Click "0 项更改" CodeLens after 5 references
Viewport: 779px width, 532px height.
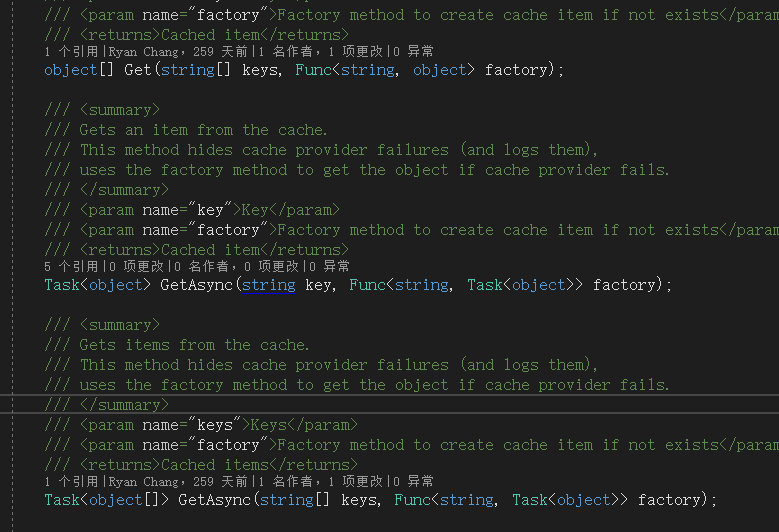click(x=136, y=267)
